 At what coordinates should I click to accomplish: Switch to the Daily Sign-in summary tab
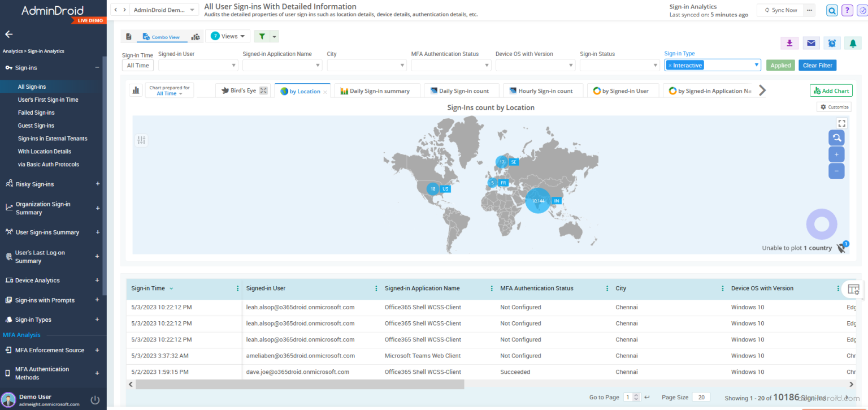pyautogui.click(x=377, y=90)
